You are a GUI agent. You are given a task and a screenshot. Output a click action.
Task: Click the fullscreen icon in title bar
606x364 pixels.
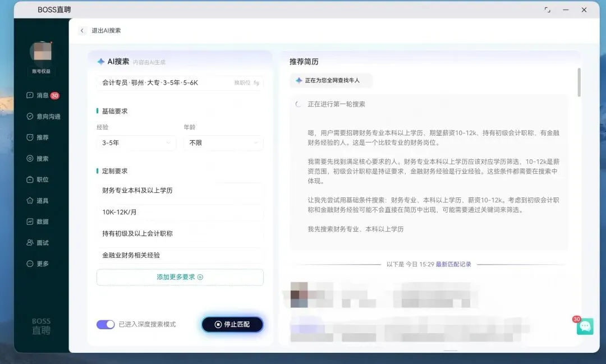coord(547,10)
